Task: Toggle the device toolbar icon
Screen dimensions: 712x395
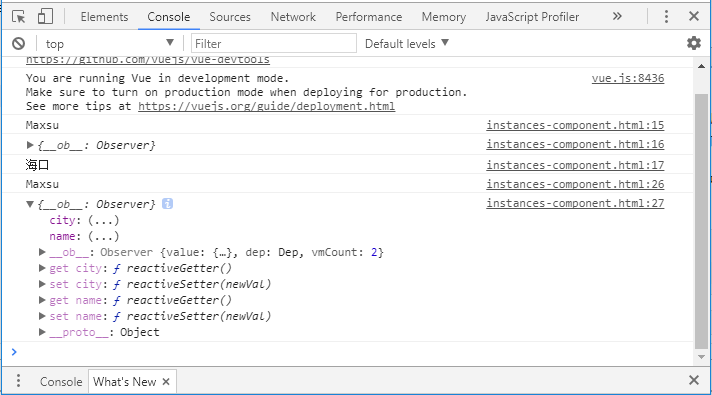Action: coord(45,17)
